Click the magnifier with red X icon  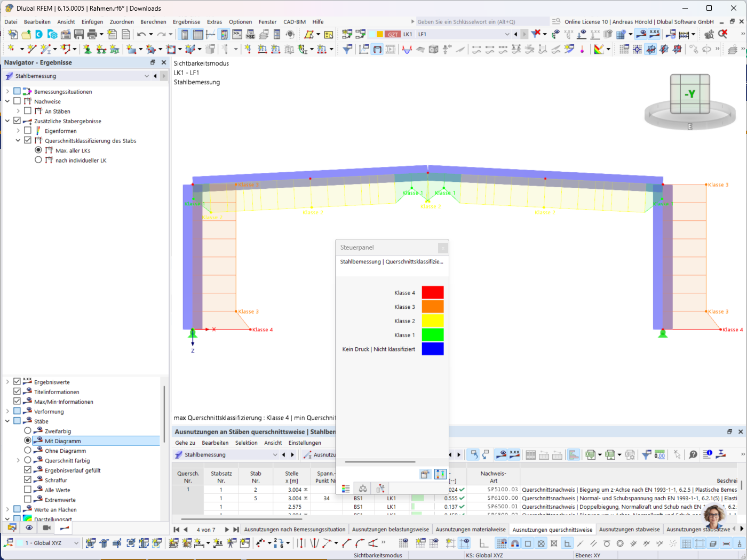723,34
